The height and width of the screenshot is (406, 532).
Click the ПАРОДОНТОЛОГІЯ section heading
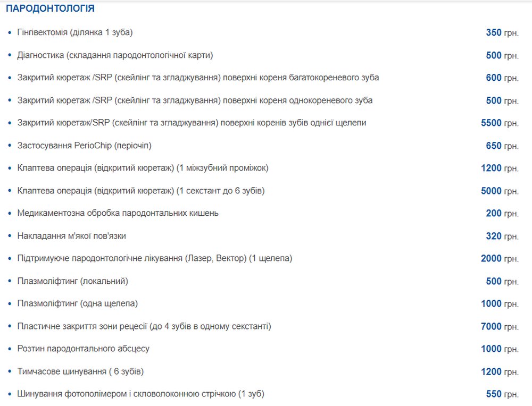[x=50, y=9]
